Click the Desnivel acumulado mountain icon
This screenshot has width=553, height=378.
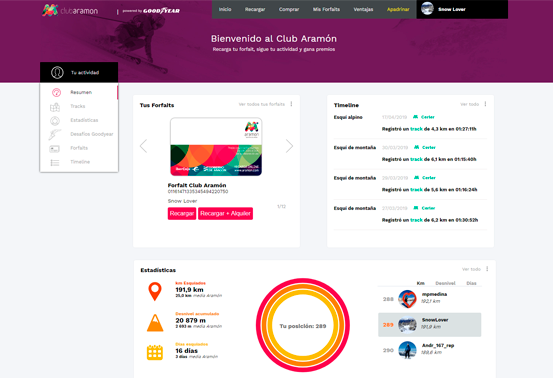click(155, 322)
